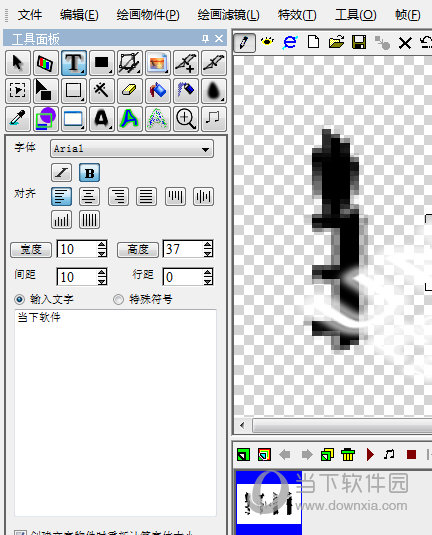432x535 pixels.
Task: Select the insert image tool
Action: 158,63
